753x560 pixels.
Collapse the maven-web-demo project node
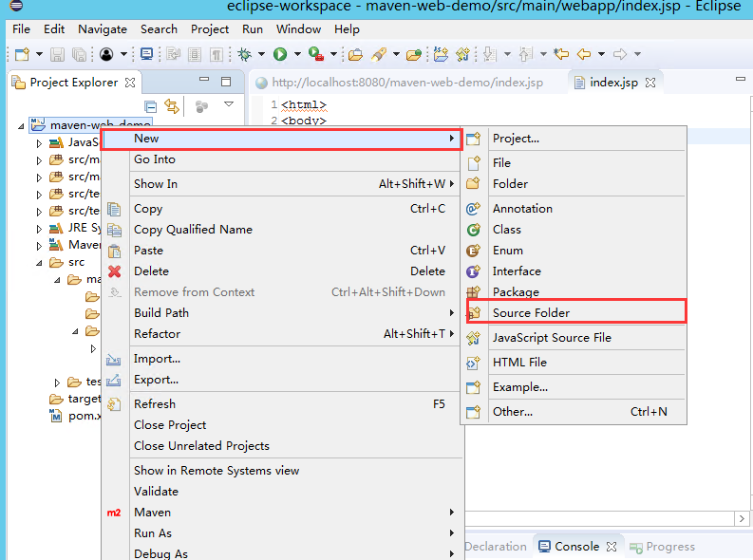21,126
